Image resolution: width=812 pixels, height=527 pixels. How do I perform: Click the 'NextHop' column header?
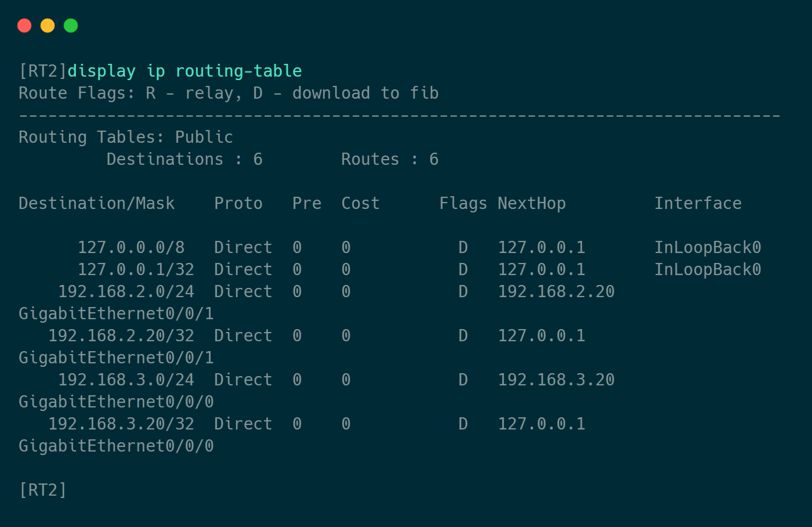pyautogui.click(x=531, y=203)
